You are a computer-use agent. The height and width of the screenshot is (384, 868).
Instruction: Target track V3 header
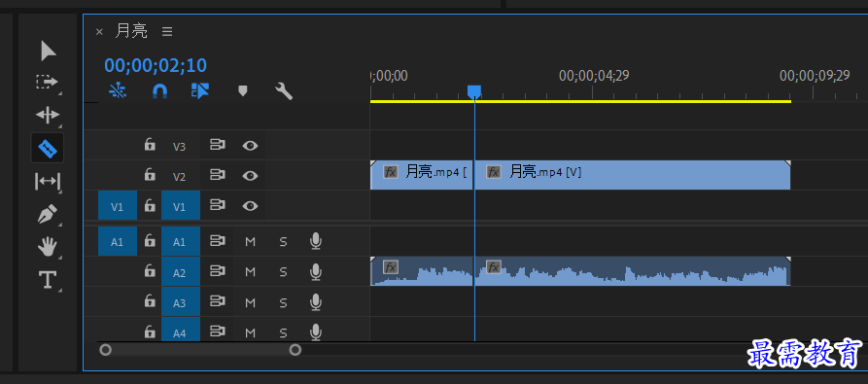pyautogui.click(x=180, y=146)
